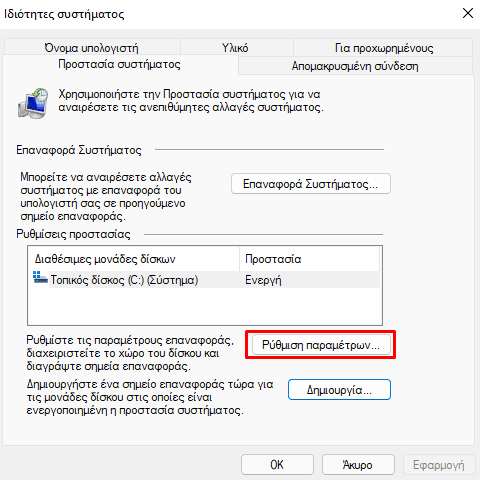The height and width of the screenshot is (480, 480).
Task: Confirm with the OK button
Action: [x=277, y=465]
